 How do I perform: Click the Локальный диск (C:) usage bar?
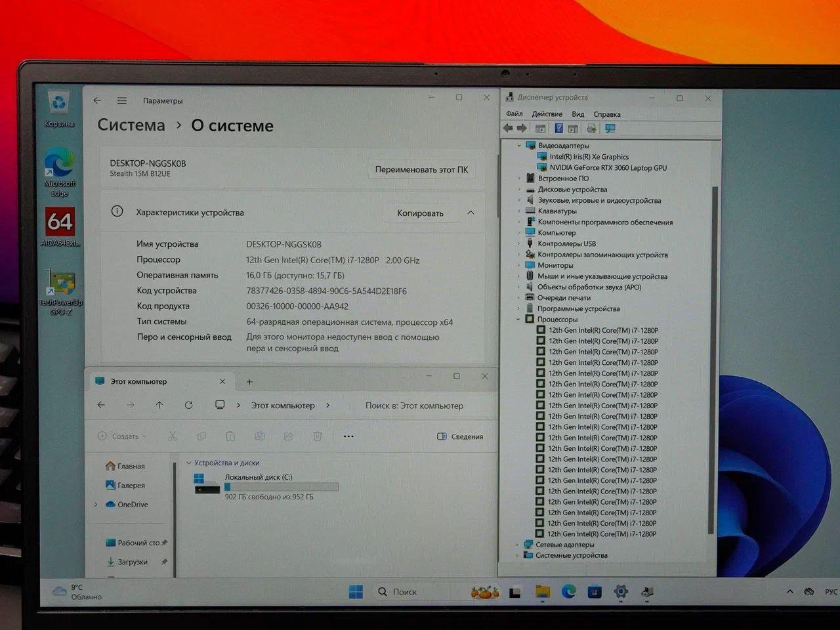pos(282,487)
